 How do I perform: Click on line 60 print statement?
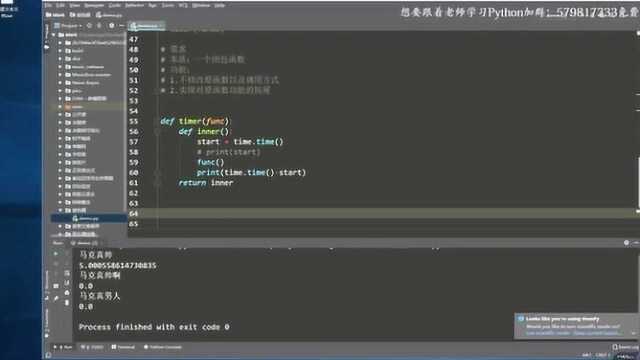tap(251, 172)
